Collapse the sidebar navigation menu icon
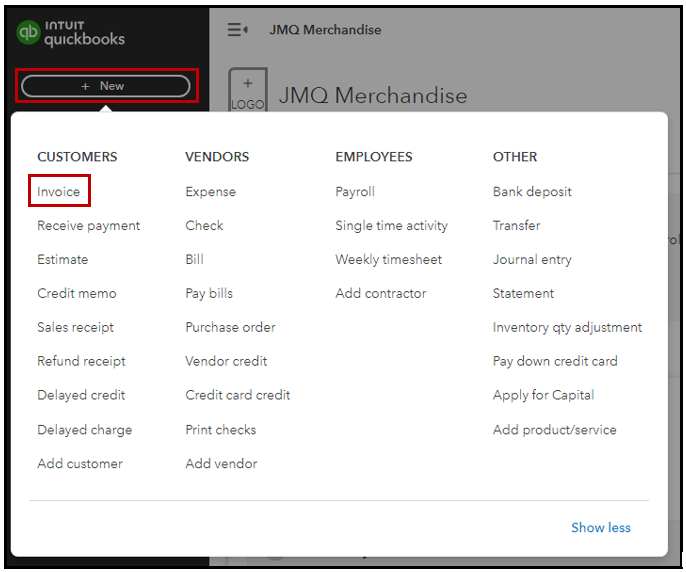The width and height of the screenshot is (686, 572). (x=237, y=30)
